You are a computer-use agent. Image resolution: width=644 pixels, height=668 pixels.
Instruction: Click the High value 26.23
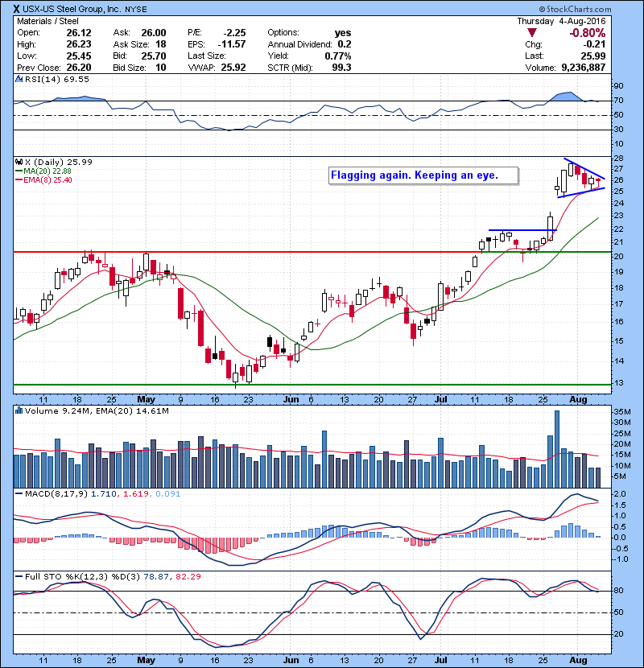point(78,44)
